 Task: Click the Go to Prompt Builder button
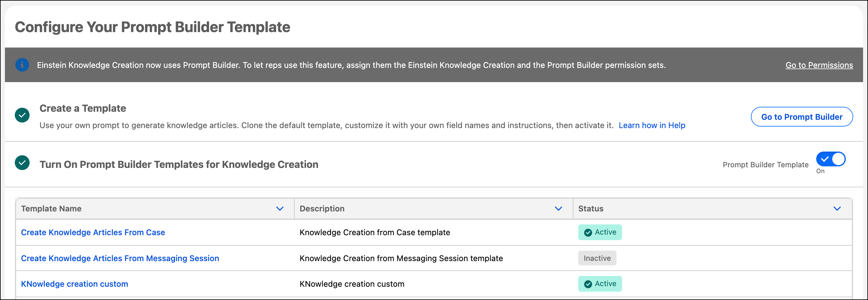tap(802, 117)
